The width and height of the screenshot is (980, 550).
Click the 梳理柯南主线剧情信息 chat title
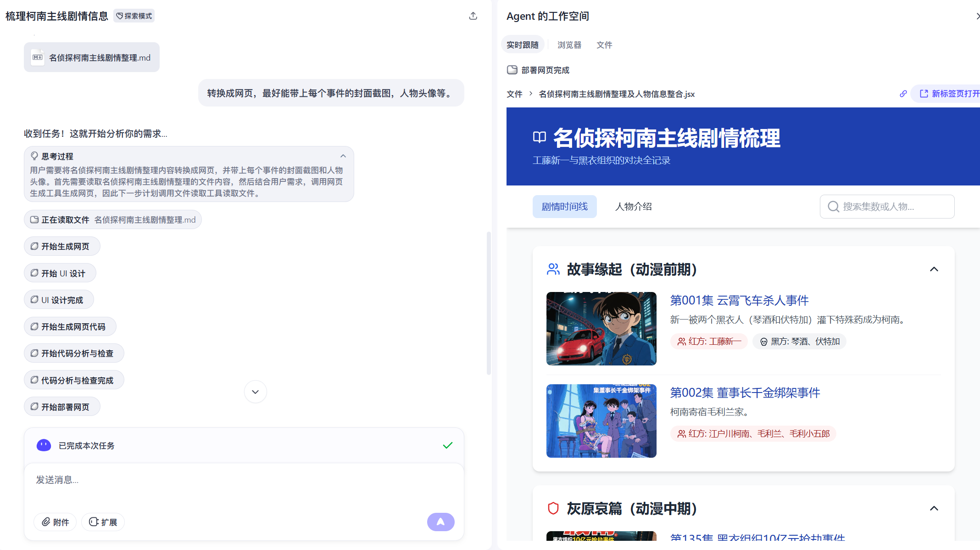pos(57,16)
